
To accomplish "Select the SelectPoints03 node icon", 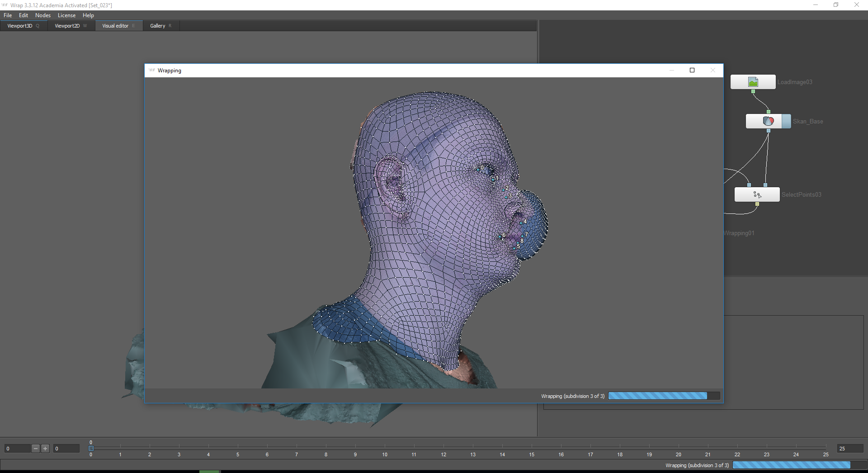I will pyautogui.click(x=757, y=195).
